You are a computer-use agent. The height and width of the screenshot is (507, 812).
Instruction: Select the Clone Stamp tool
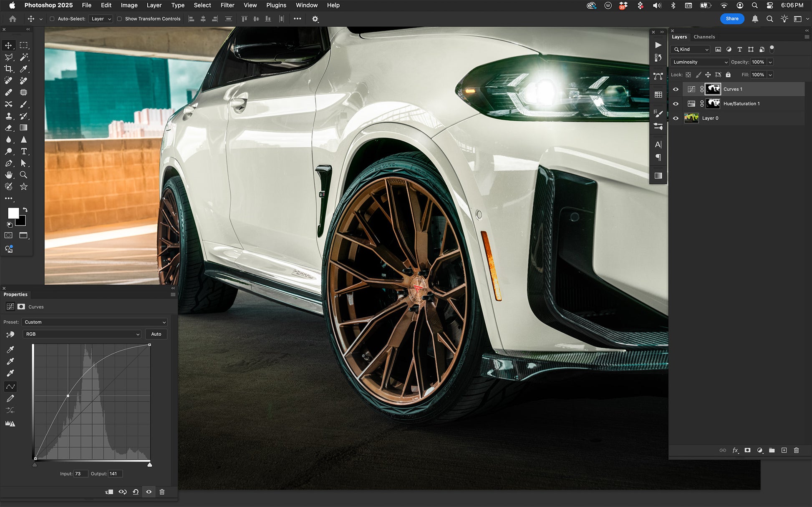[8, 116]
